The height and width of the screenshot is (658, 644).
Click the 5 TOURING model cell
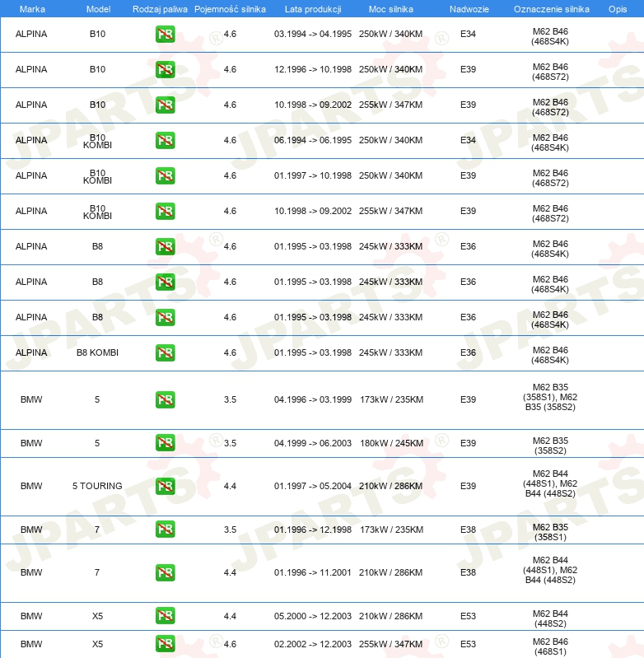tap(97, 486)
